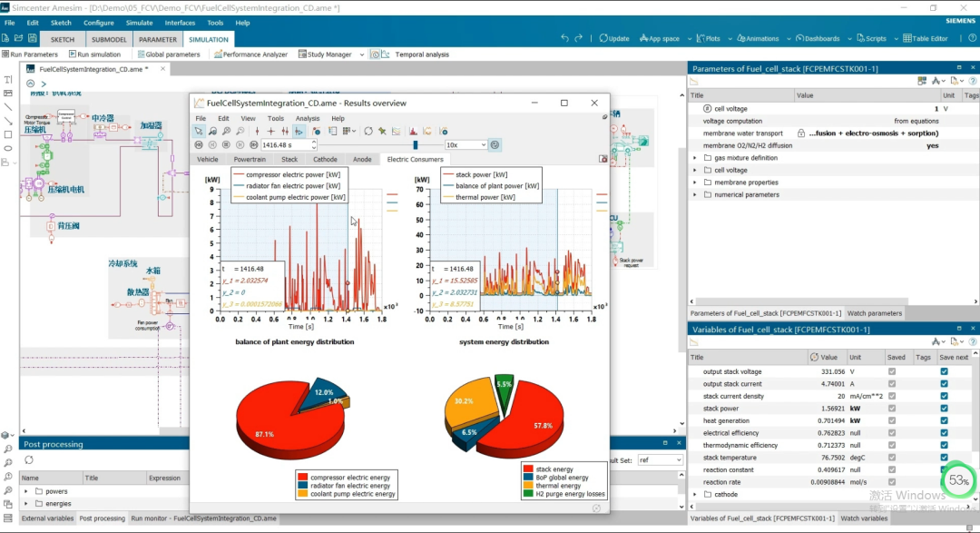
Task: Expand the energies folder in Post processing
Action: point(25,504)
